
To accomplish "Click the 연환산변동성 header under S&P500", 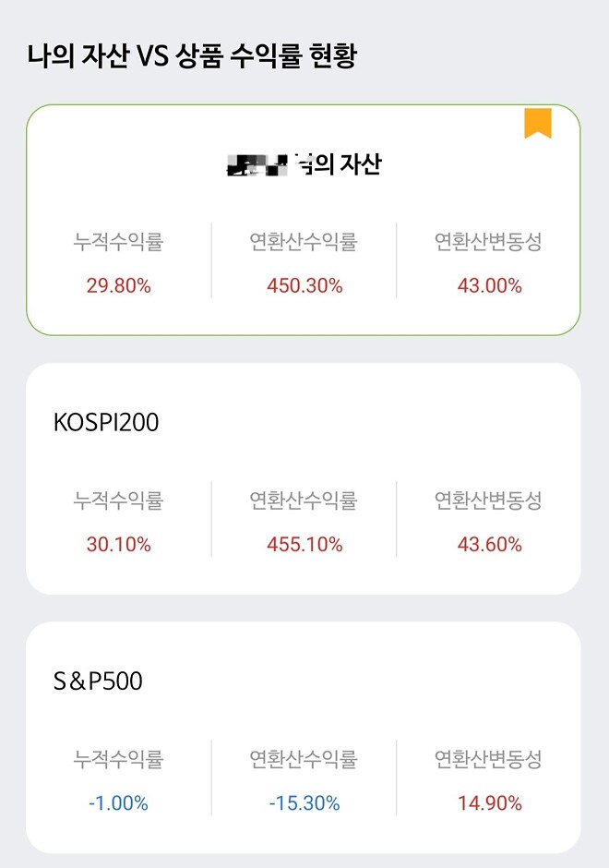I will 492,759.
